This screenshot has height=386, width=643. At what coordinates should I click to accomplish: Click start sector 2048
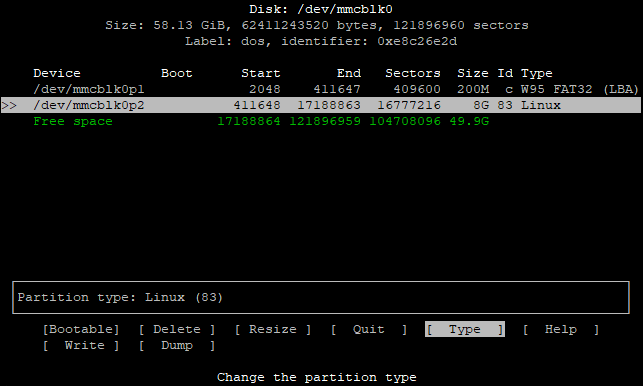click(x=265, y=89)
